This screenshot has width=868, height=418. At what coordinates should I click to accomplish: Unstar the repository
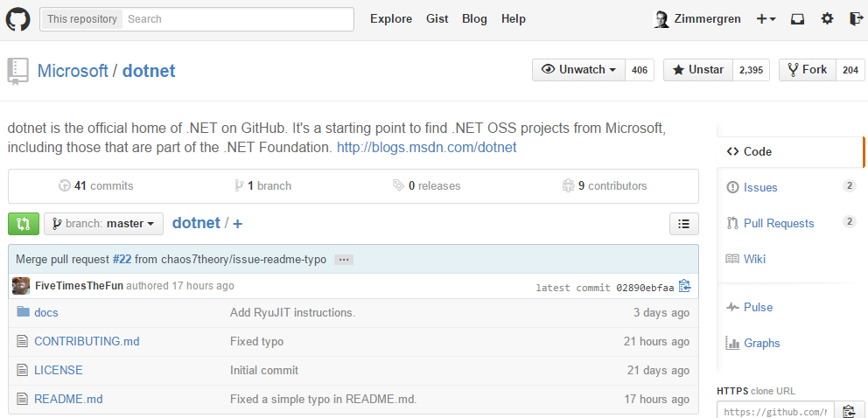pyautogui.click(x=698, y=70)
